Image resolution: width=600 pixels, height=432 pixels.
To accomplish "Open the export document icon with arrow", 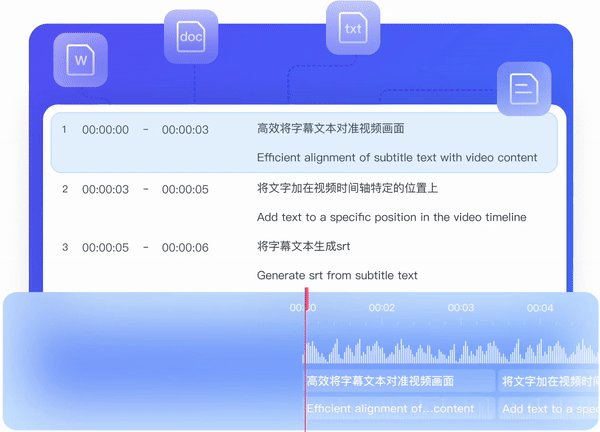I will [x=524, y=89].
